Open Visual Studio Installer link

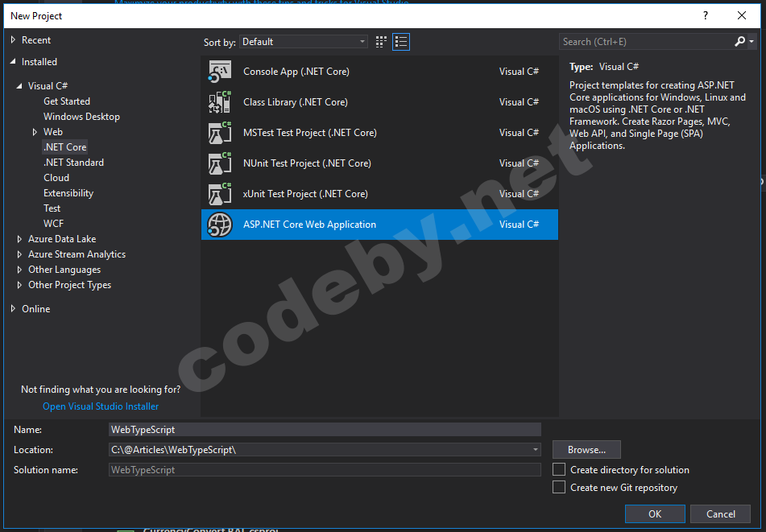click(x=101, y=406)
